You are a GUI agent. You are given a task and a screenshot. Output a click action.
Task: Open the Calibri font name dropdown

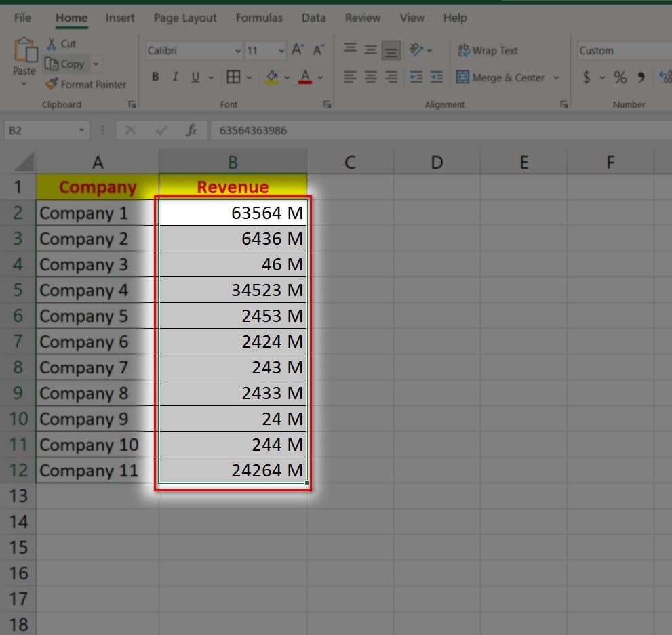click(x=194, y=51)
